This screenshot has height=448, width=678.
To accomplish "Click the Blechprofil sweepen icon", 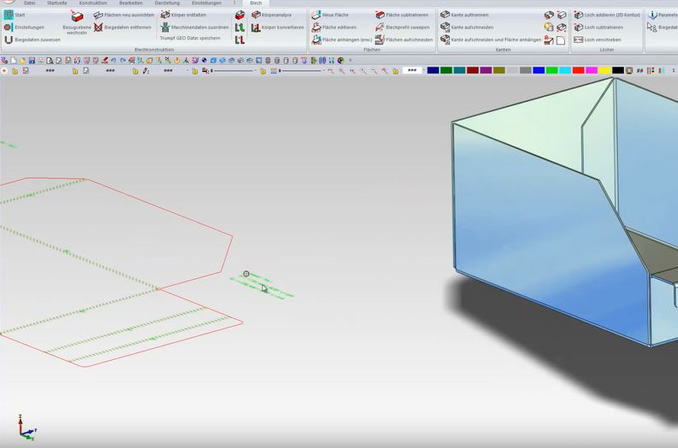I will [380, 27].
